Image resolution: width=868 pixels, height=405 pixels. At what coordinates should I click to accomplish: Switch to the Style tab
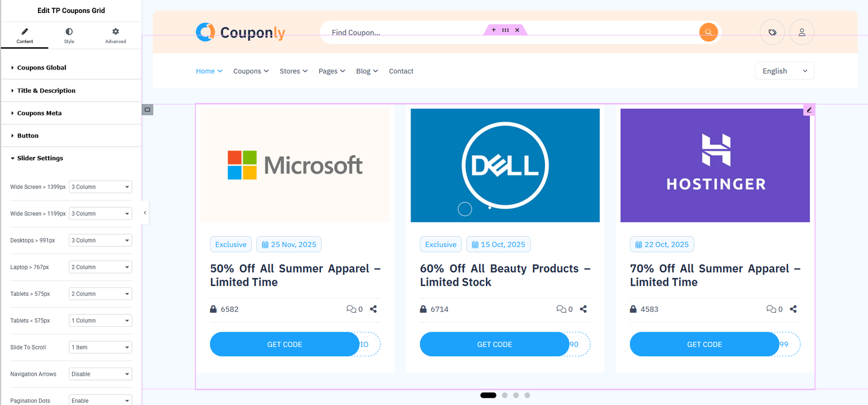[x=69, y=35]
